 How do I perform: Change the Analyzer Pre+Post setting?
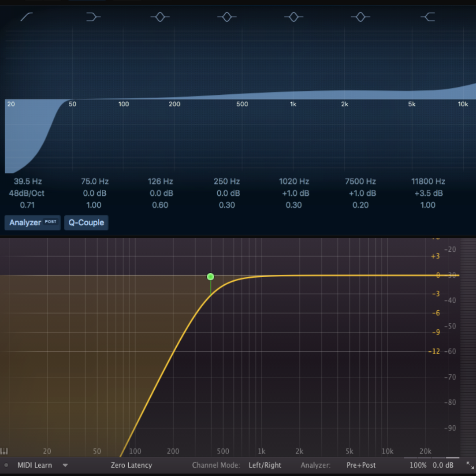pyautogui.click(x=361, y=465)
